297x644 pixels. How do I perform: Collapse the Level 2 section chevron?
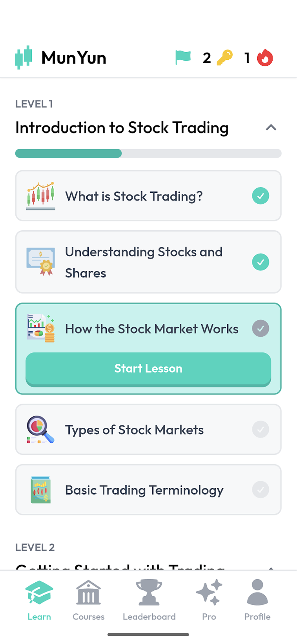[271, 567]
